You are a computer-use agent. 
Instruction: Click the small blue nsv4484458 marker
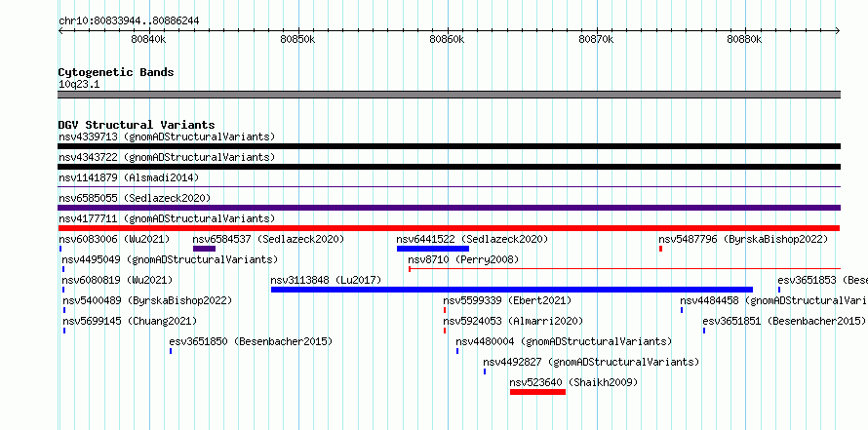pyautogui.click(x=682, y=310)
